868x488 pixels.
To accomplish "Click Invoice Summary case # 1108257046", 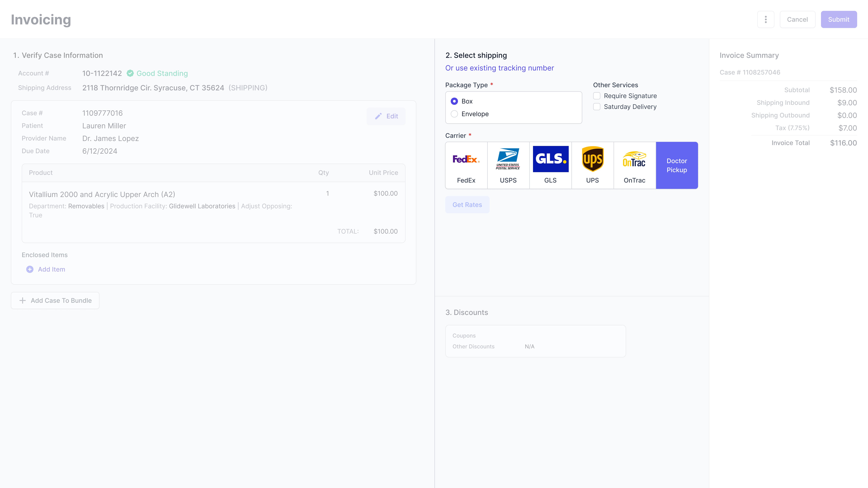I will click(x=750, y=72).
